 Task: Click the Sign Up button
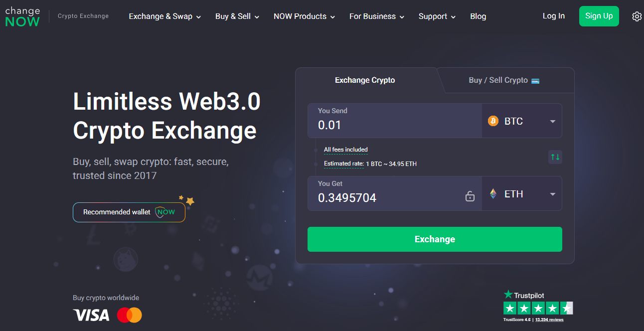pos(599,16)
